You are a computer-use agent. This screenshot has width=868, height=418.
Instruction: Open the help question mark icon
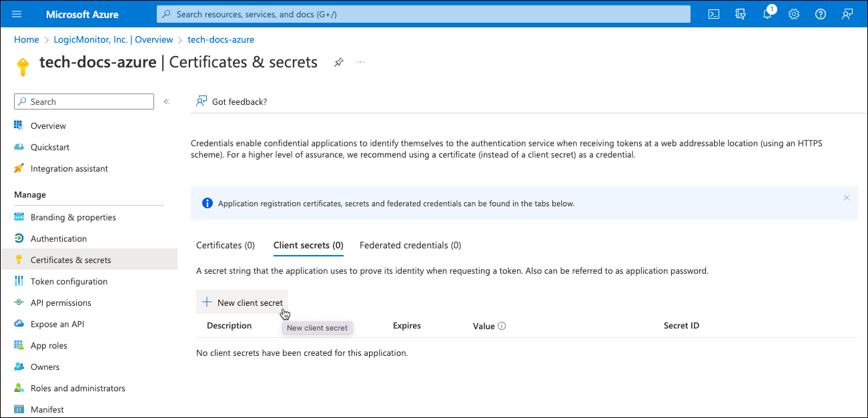pyautogui.click(x=821, y=14)
